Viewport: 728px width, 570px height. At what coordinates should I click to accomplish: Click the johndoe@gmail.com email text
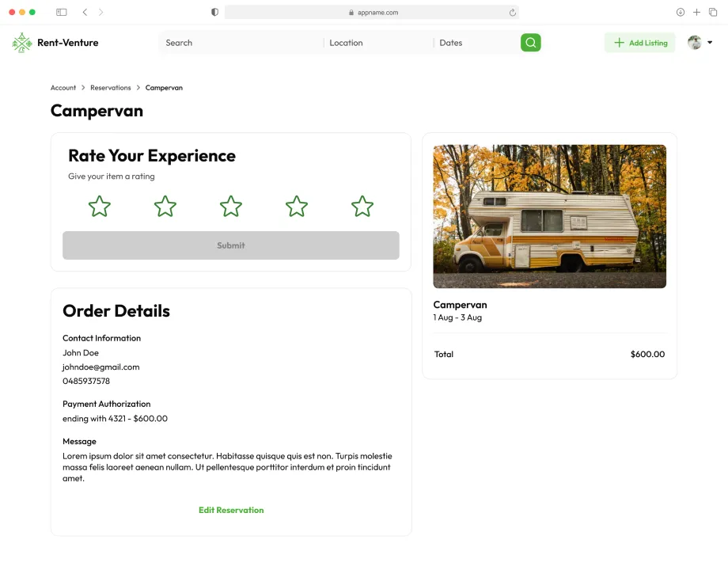[101, 367]
